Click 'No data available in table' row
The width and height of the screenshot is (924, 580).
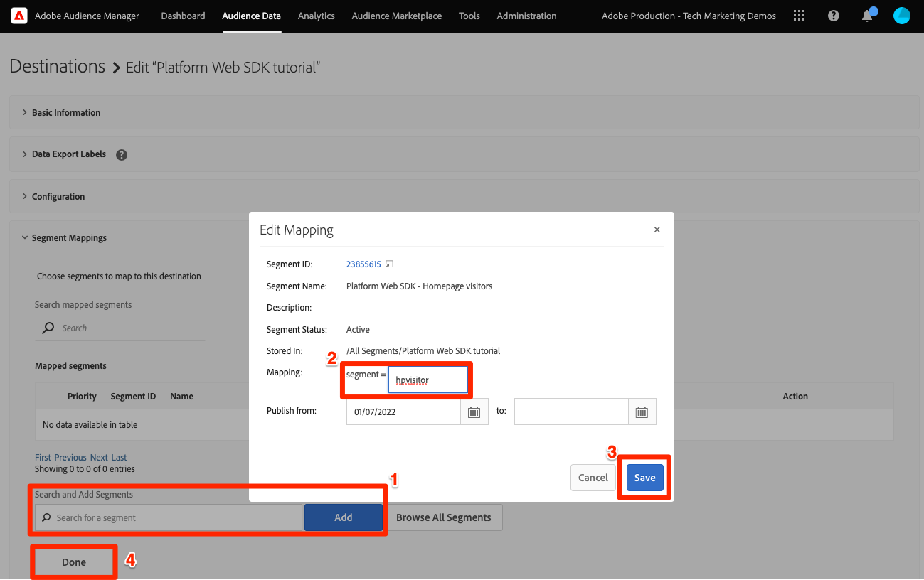pos(464,425)
